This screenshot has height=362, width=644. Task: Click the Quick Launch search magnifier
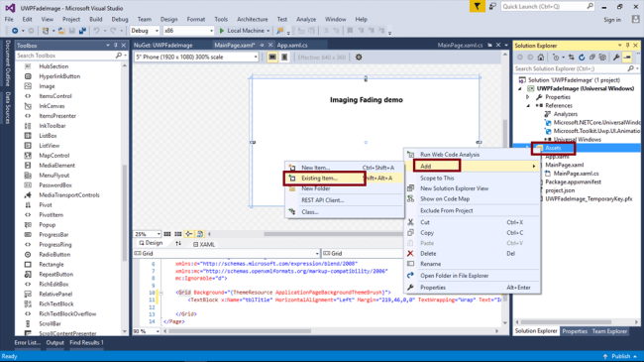(590, 6)
